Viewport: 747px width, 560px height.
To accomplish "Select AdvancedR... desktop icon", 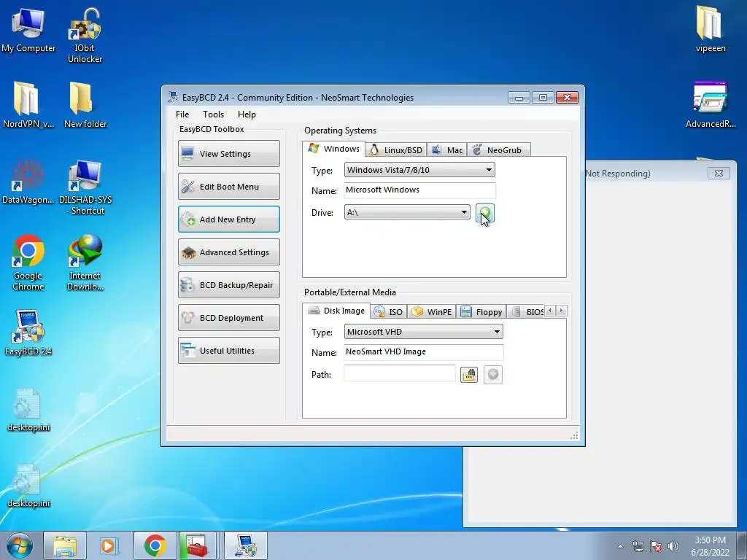I will point(711,105).
